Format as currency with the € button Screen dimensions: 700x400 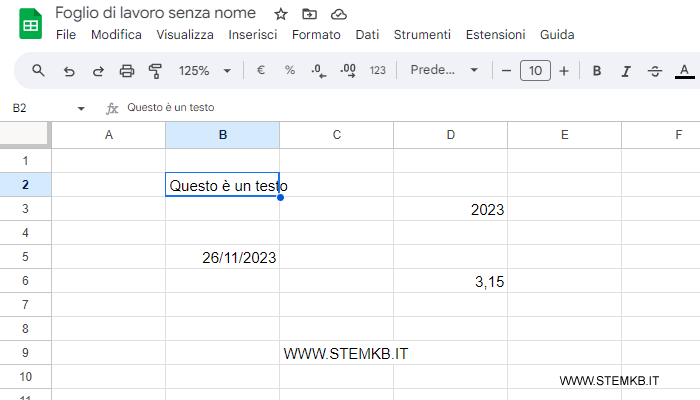pyautogui.click(x=261, y=71)
